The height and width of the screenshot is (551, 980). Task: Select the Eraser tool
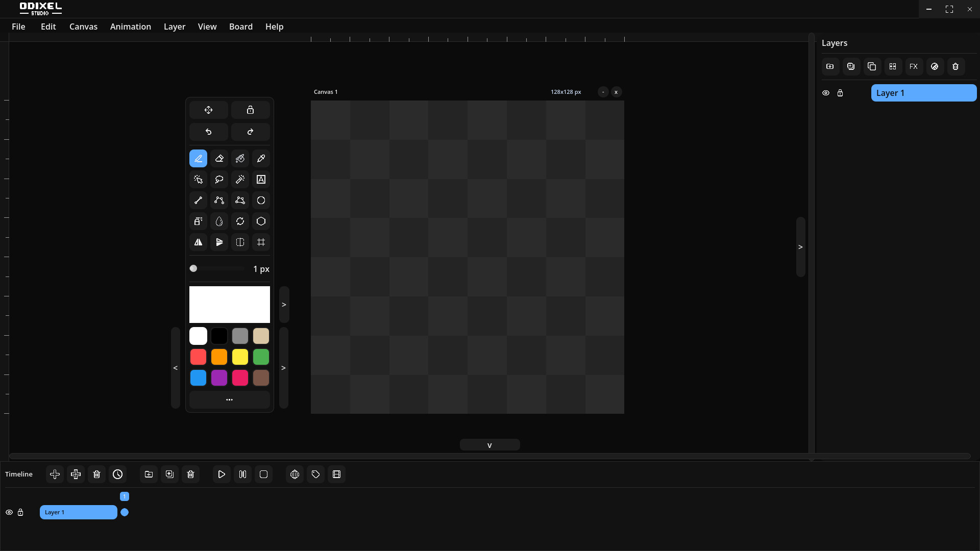tap(219, 159)
